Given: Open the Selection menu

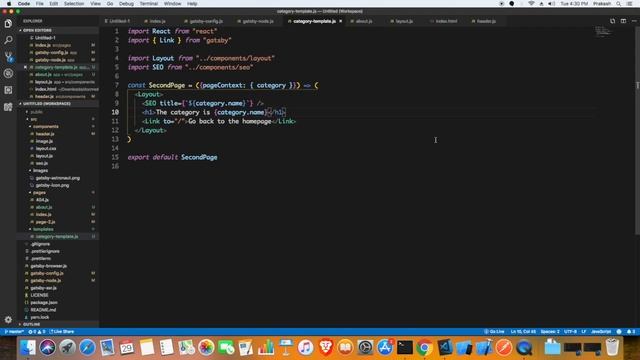Looking at the screenshot, I should point(74,4).
